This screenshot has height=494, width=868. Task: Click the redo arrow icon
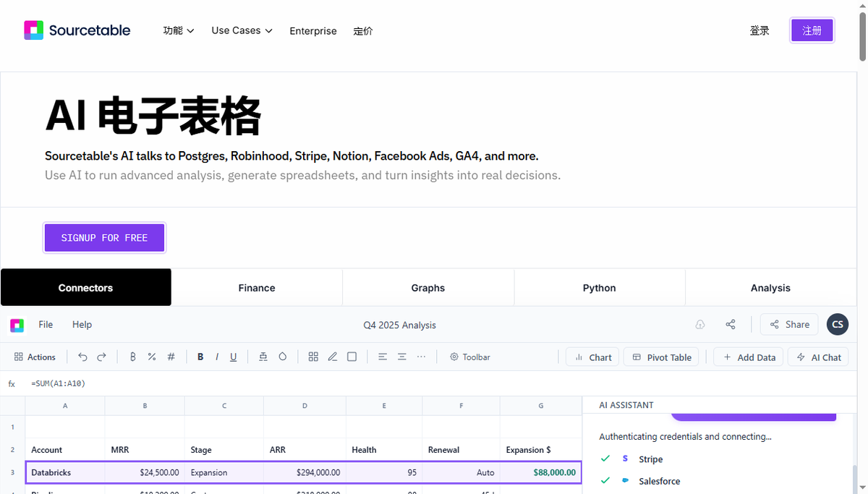(x=101, y=357)
